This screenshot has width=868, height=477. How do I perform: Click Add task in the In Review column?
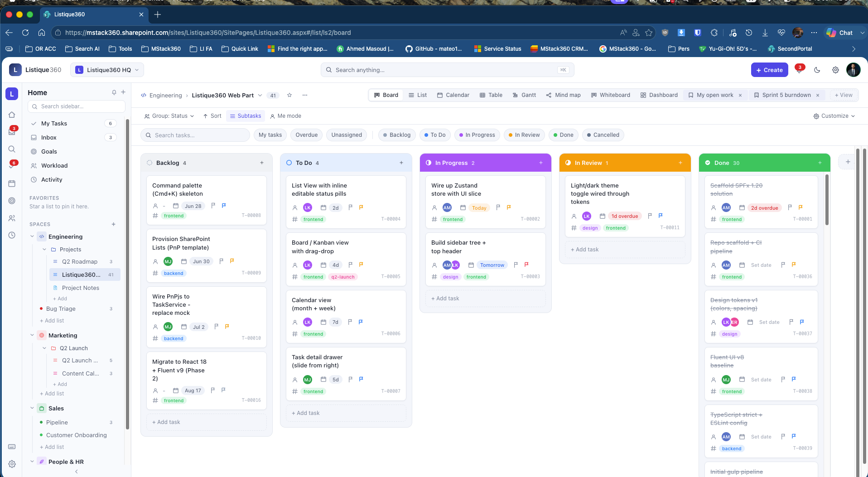click(x=625, y=250)
